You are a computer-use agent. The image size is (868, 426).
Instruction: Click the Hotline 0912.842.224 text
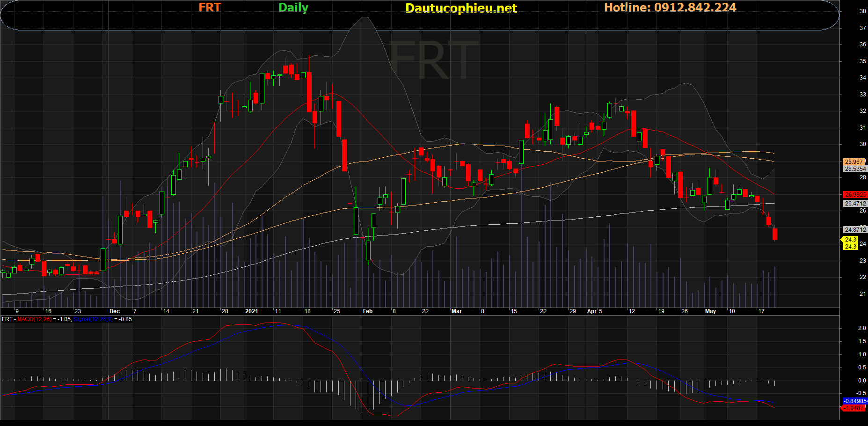(x=670, y=7)
